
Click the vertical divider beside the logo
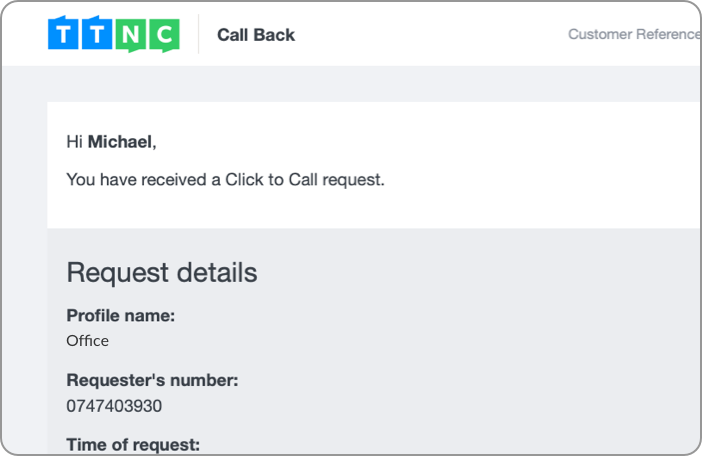198,34
